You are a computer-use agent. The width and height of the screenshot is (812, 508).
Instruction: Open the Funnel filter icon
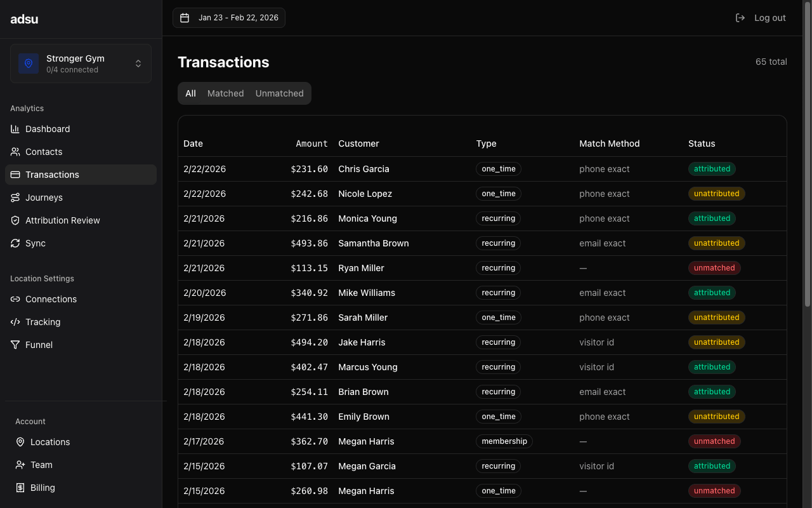coord(15,345)
